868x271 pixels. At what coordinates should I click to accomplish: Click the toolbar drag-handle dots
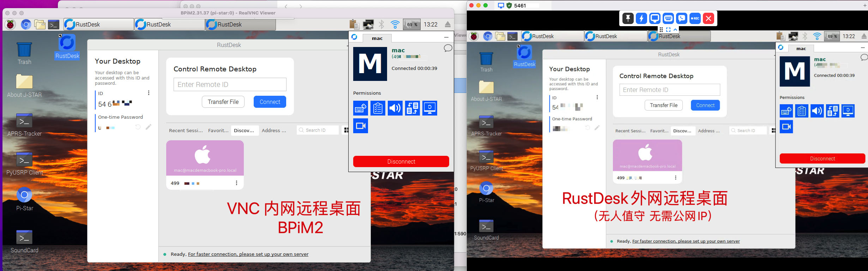[x=661, y=30]
